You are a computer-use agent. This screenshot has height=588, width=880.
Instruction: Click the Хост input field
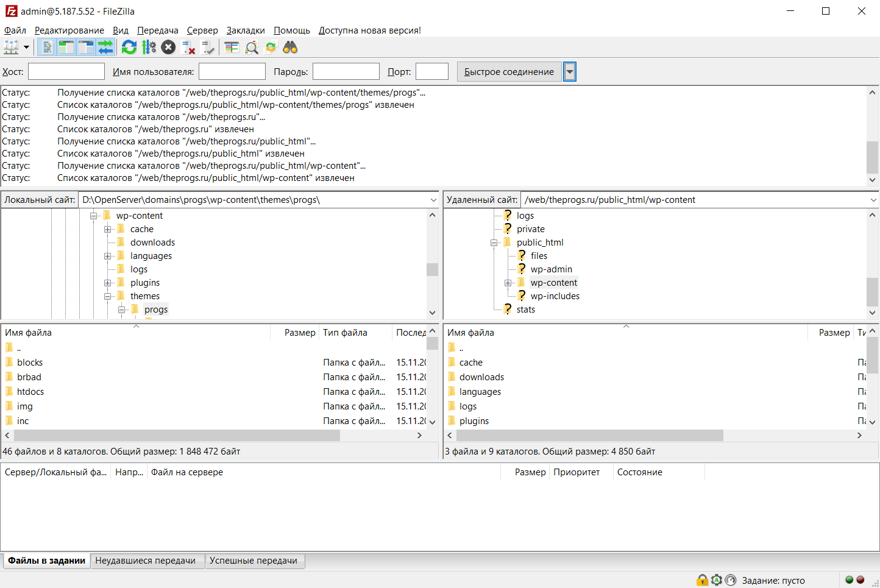(66, 72)
